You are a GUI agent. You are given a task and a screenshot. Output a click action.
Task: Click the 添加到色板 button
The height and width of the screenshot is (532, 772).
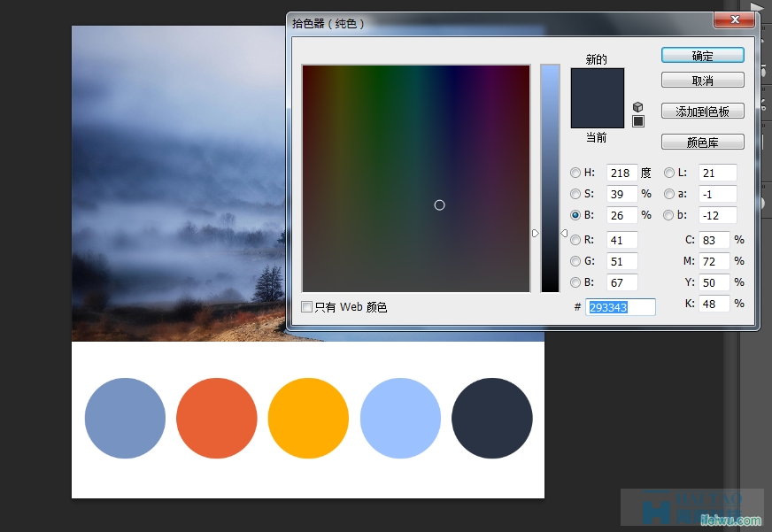(x=703, y=112)
